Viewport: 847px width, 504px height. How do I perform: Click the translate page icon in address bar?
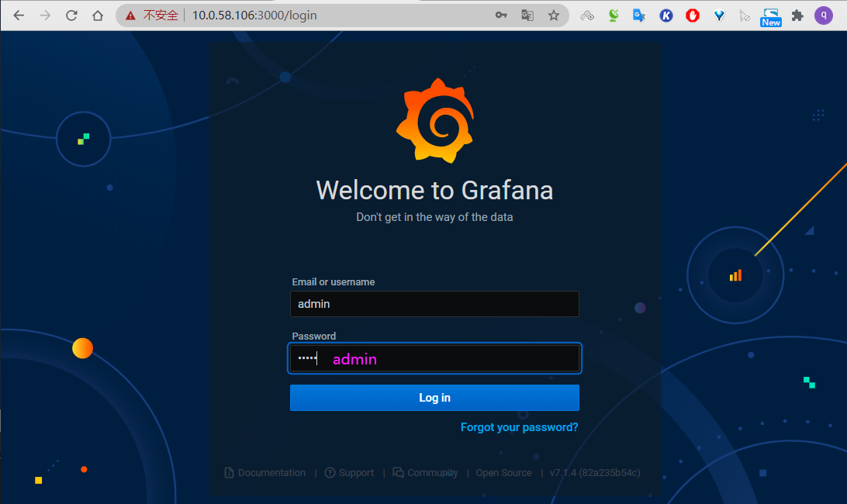tap(527, 16)
